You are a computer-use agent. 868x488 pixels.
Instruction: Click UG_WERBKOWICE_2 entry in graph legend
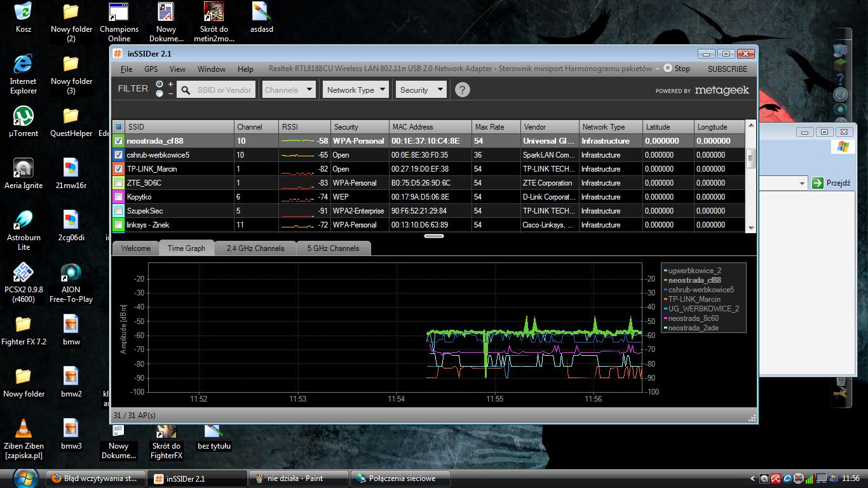click(703, 309)
